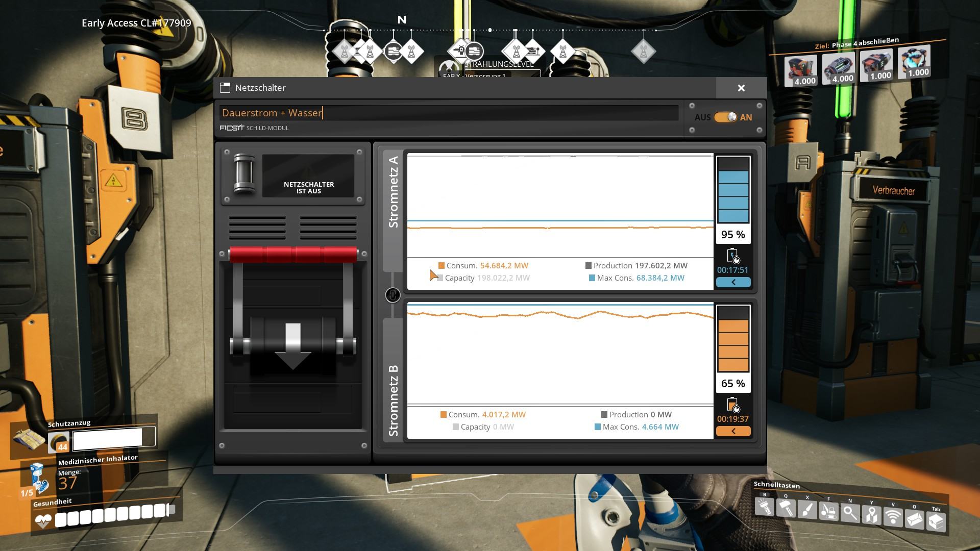The width and height of the screenshot is (980, 551).
Task: Click the filter slot icon showing 44
Action: point(59,442)
